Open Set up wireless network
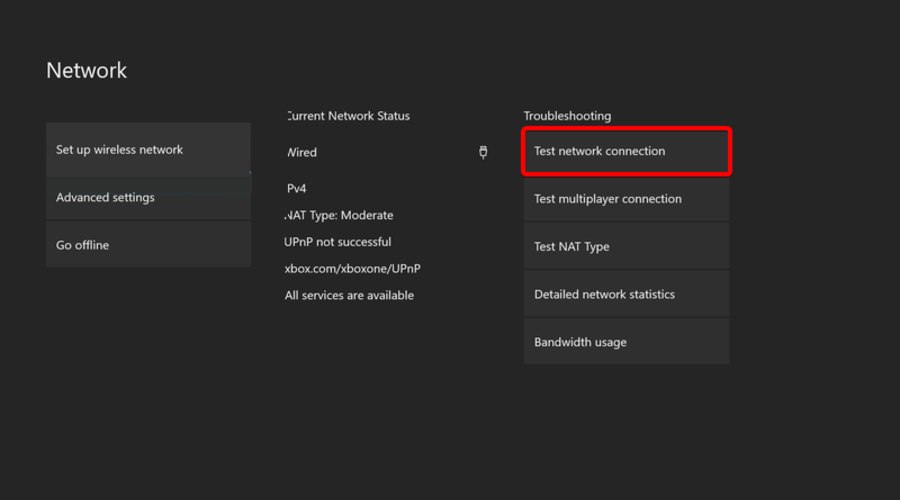The image size is (900, 500). click(x=149, y=149)
